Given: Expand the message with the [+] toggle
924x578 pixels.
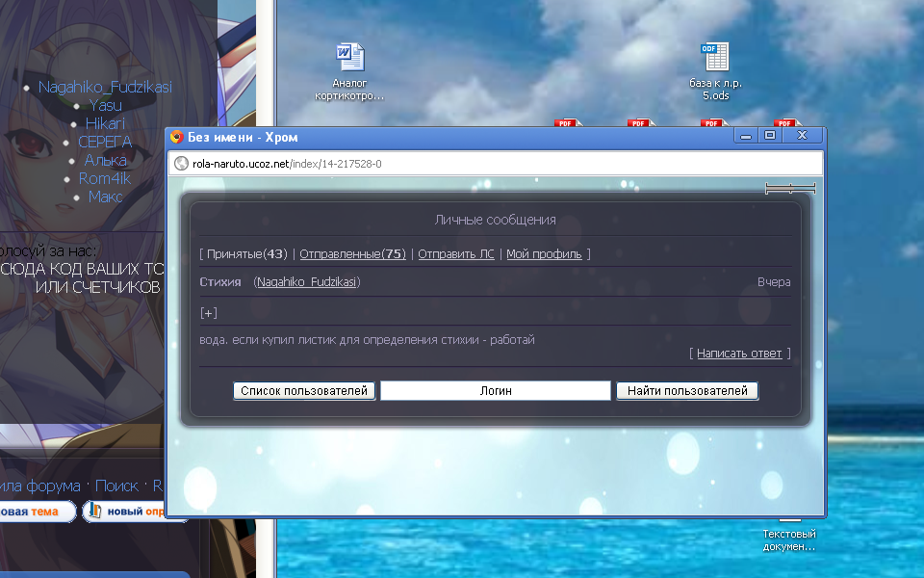Looking at the screenshot, I should coord(209,312).
